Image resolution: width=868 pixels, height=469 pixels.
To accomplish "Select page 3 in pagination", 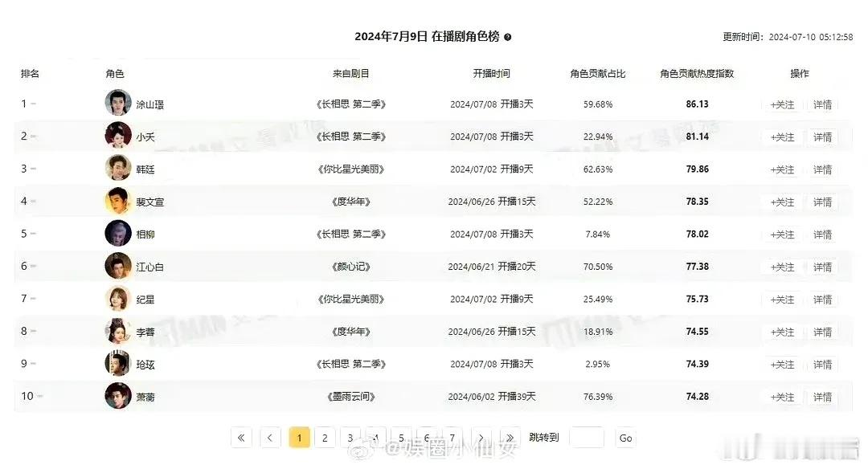I will coord(350,438).
